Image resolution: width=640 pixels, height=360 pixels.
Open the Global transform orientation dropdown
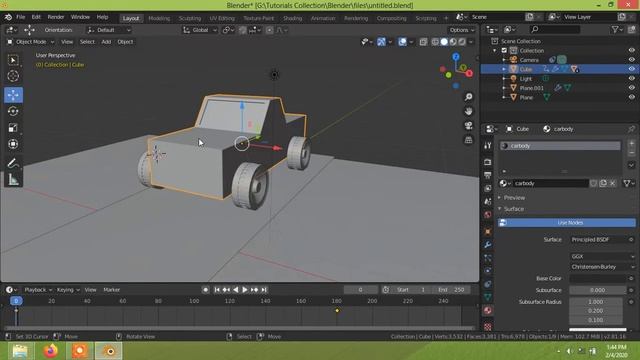(200, 30)
